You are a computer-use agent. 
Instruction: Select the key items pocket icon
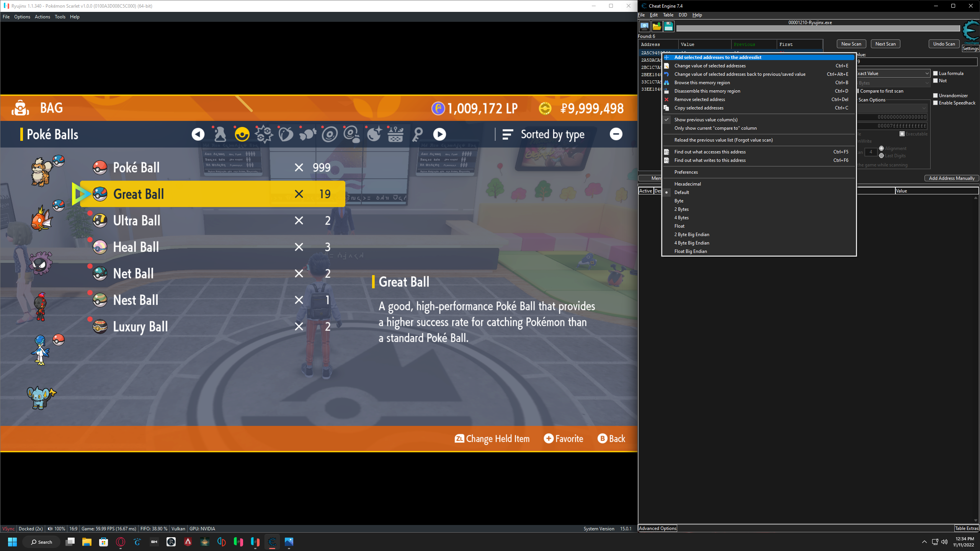coord(418,134)
